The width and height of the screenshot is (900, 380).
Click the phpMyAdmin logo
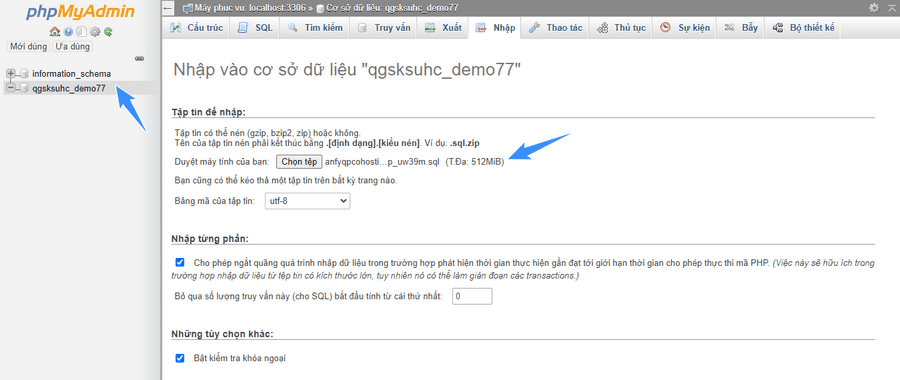[80, 12]
